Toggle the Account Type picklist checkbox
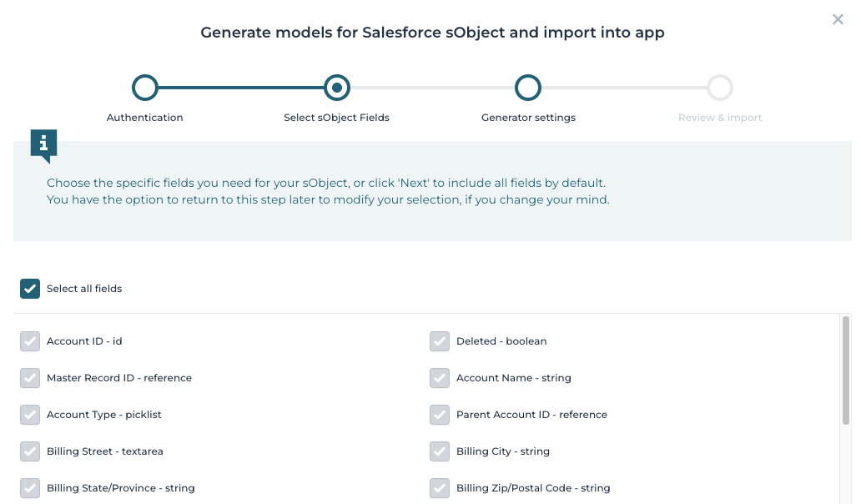This screenshot has height=504, width=861. click(30, 415)
